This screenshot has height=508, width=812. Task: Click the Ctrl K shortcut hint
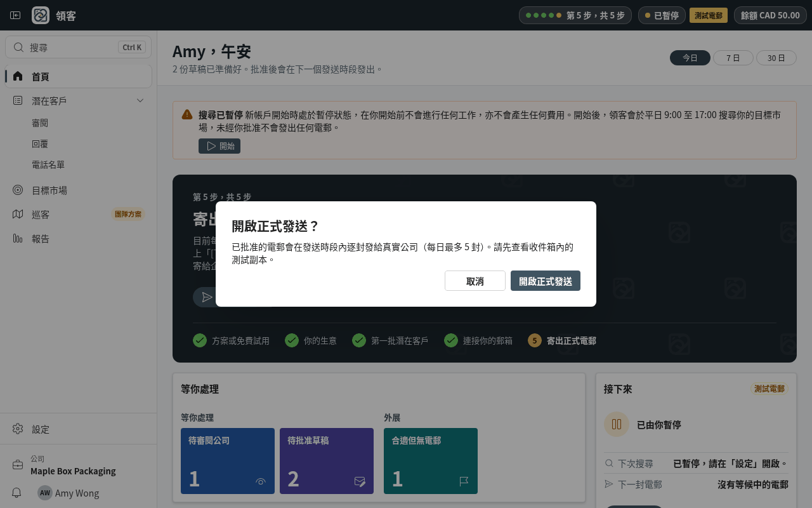pos(132,47)
